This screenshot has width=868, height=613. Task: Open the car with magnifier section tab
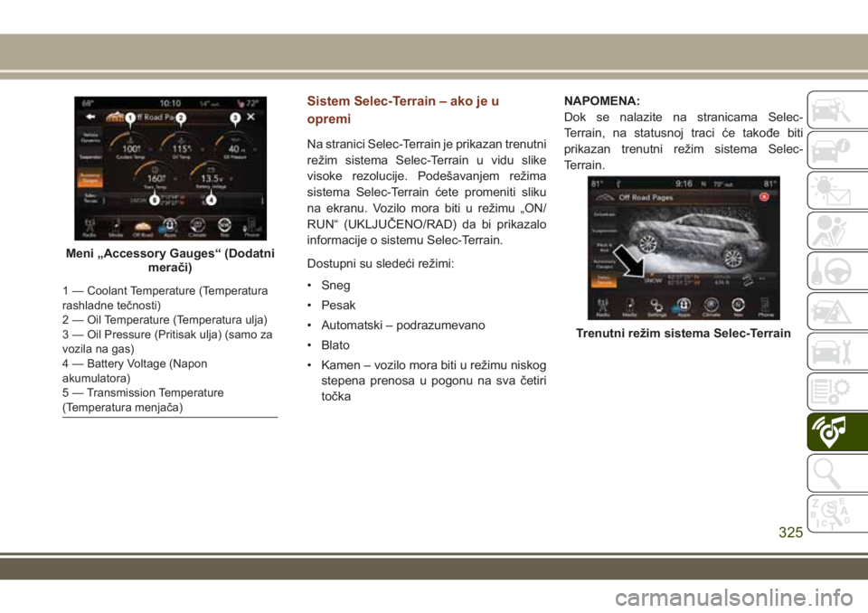(837, 110)
